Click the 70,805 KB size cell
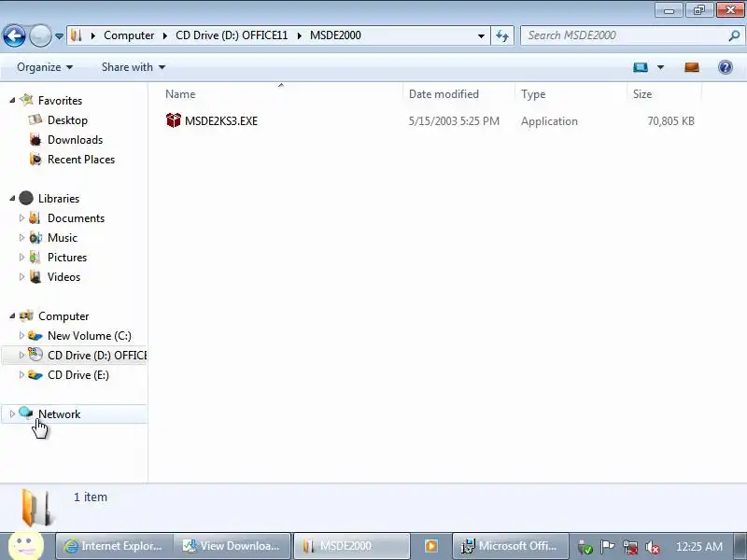Image resolution: width=747 pixels, height=560 pixels. pos(670,121)
